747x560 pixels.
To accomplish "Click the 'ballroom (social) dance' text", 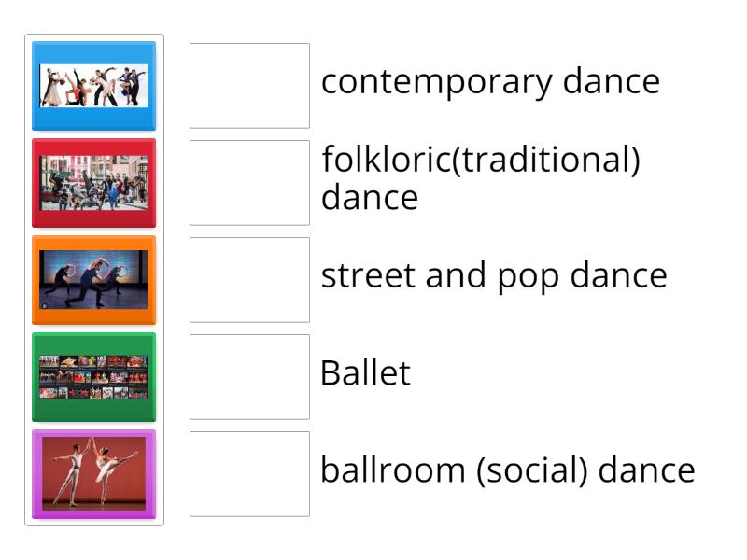I will tap(508, 472).
